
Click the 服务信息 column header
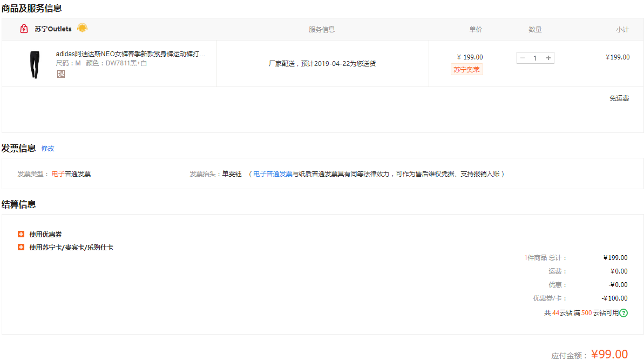[322, 30]
